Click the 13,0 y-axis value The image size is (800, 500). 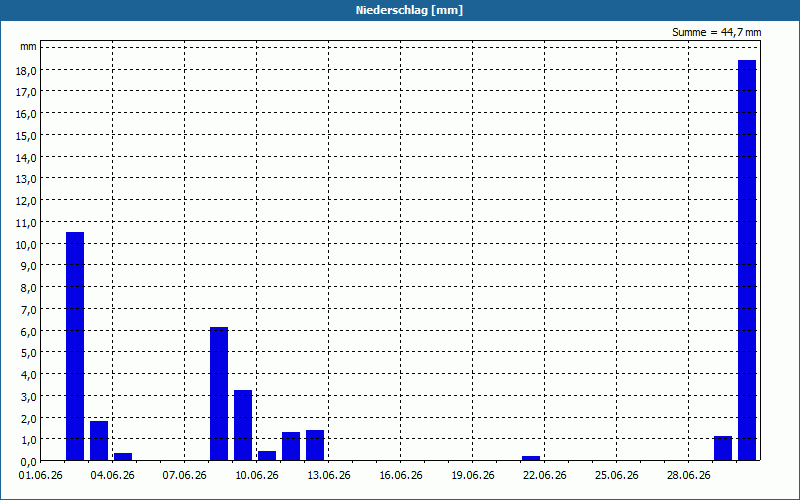26,179
